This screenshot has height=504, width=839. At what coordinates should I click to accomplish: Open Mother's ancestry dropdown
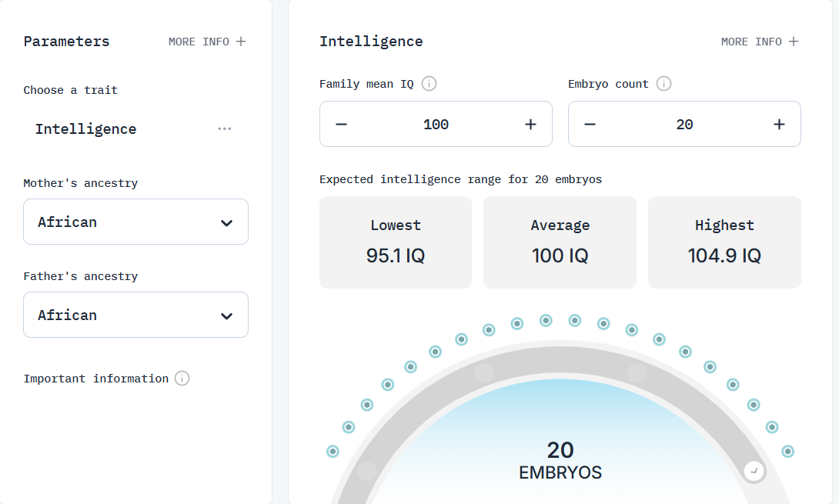(136, 222)
